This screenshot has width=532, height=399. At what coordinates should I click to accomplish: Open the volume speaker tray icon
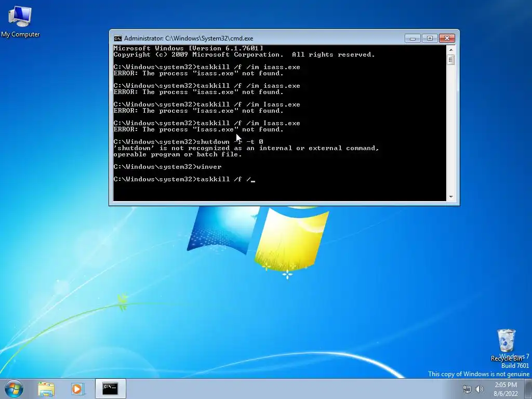[x=480, y=389]
